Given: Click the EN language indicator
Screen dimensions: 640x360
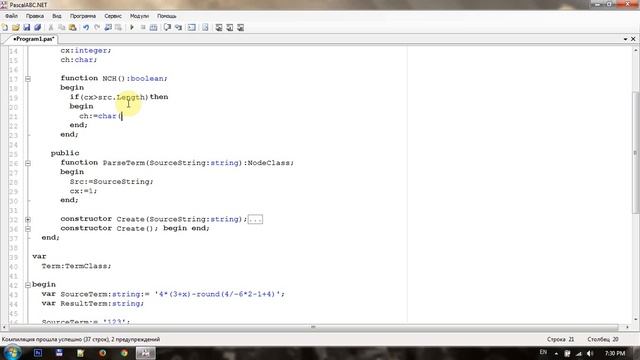Looking at the screenshot, I should tap(543, 353).
